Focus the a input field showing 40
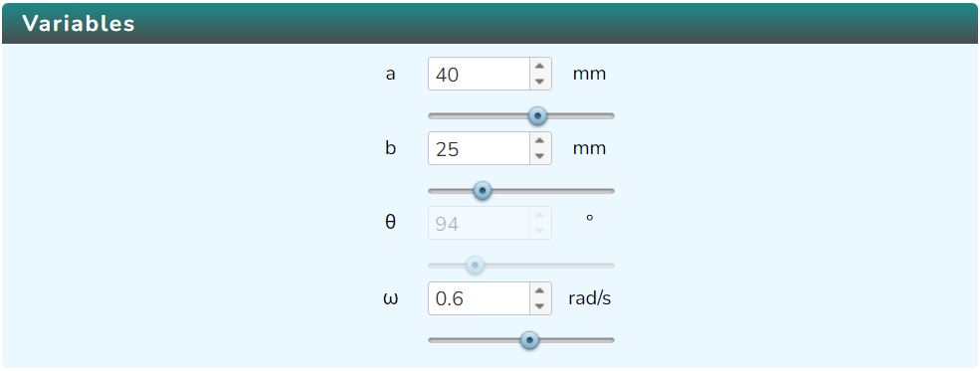 [480, 75]
